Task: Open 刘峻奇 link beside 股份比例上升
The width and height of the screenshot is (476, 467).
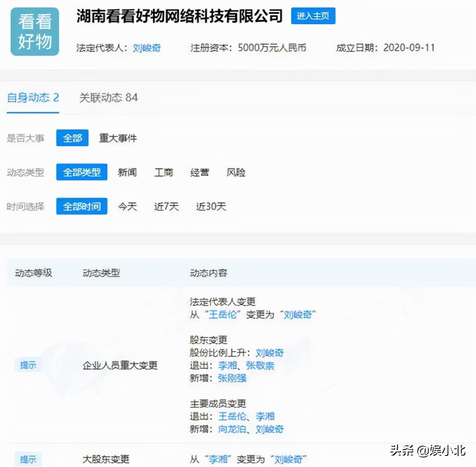Action: tap(269, 353)
